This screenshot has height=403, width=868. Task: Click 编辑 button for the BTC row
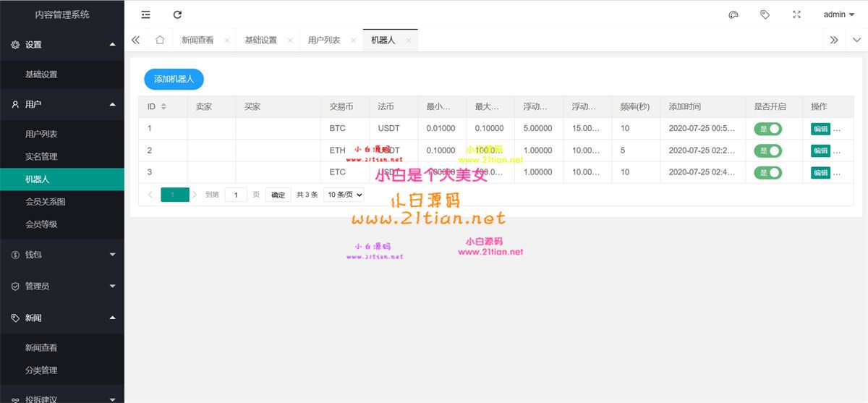pyautogui.click(x=820, y=129)
